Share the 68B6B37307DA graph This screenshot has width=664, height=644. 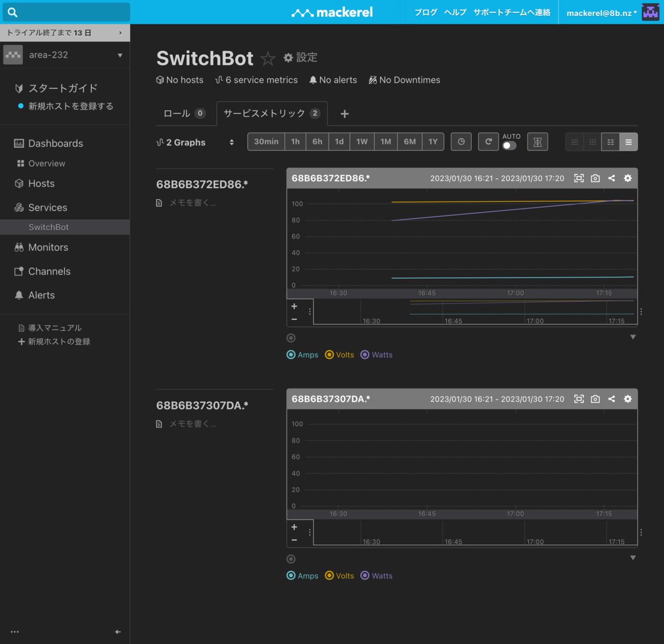pos(611,399)
